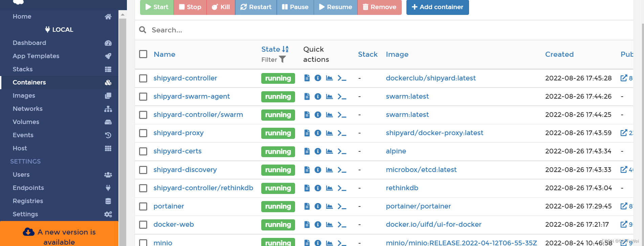This screenshot has width=644, height=246.
Task: Check the docker-web row checkbox
Action: [x=143, y=224]
